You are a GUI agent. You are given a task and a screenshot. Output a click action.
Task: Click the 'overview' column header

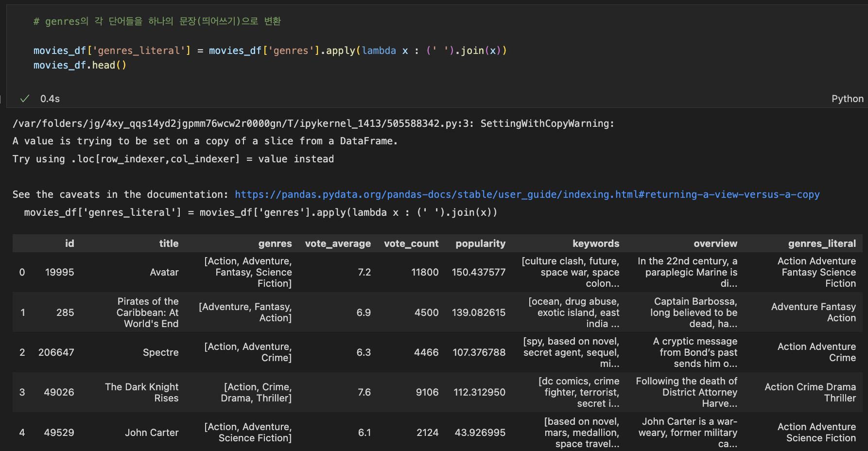click(715, 243)
